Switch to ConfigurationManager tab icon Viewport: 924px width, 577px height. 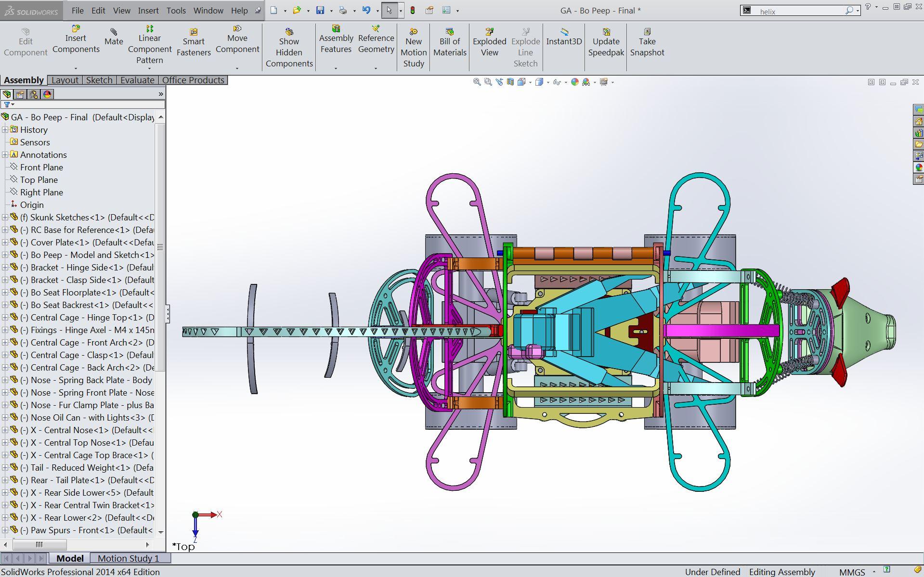click(x=33, y=94)
